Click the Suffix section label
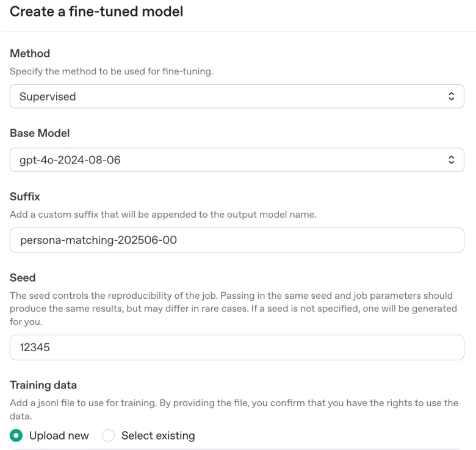 25,196
